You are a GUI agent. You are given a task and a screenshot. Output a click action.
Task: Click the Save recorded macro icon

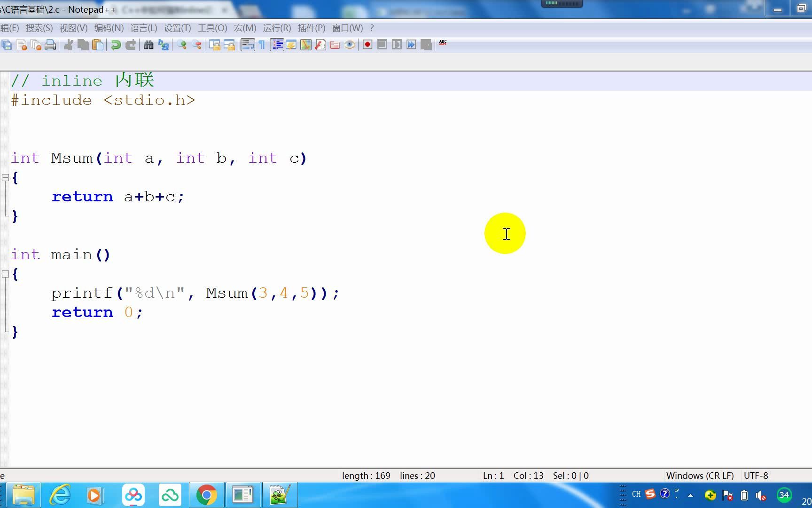click(x=426, y=45)
